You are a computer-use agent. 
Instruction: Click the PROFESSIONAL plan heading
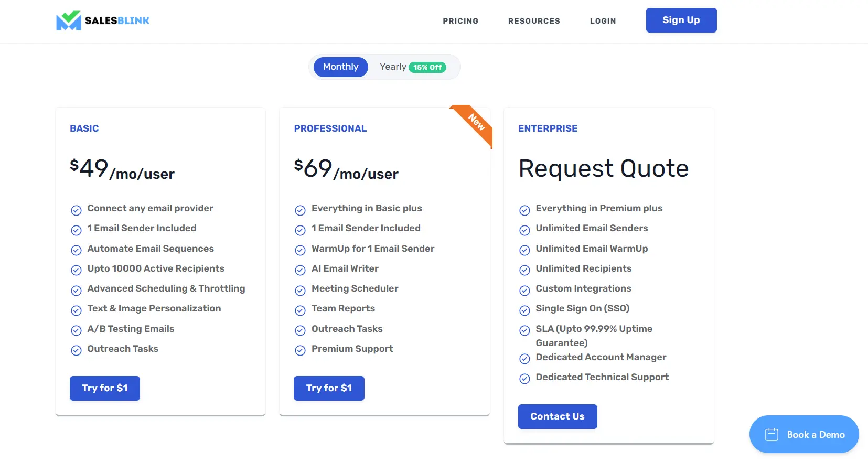330,128
